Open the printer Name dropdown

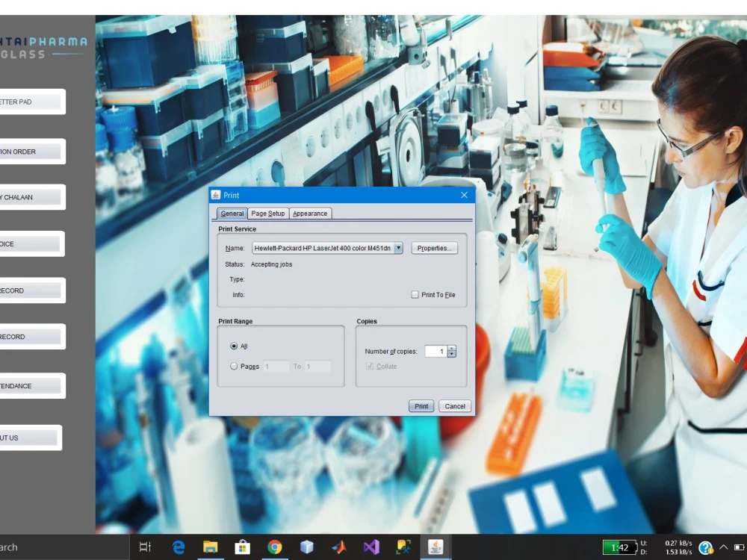(x=398, y=247)
